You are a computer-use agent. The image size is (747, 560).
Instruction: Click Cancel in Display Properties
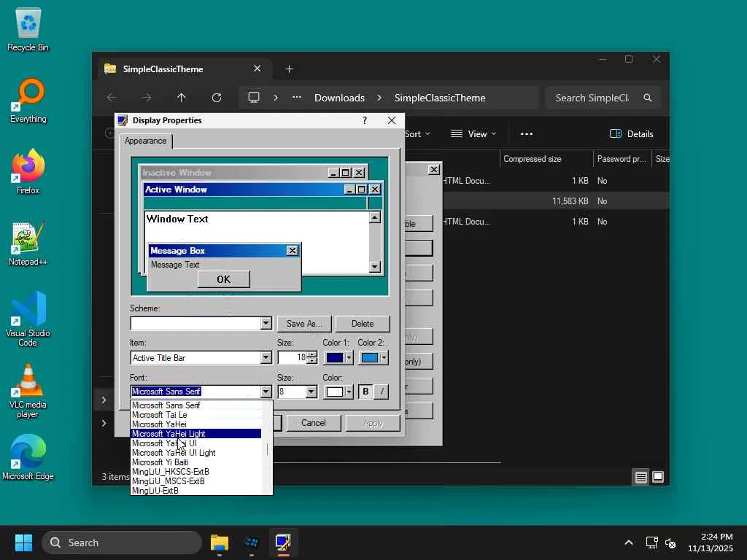coord(314,423)
